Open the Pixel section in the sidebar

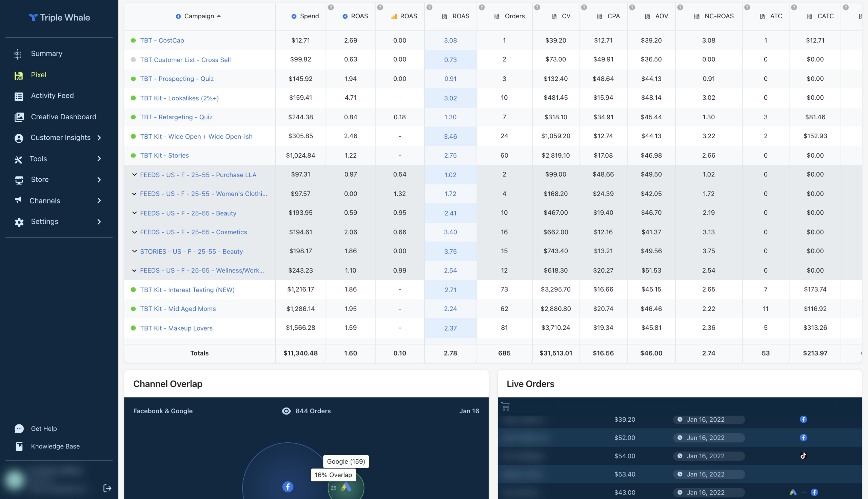[x=38, y=75]
